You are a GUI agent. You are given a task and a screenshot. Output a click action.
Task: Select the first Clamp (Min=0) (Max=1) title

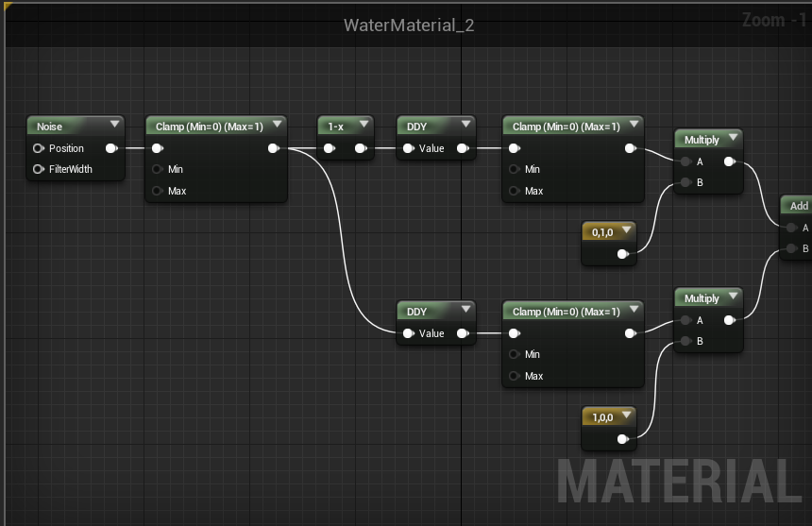click(x=210, y=127)
